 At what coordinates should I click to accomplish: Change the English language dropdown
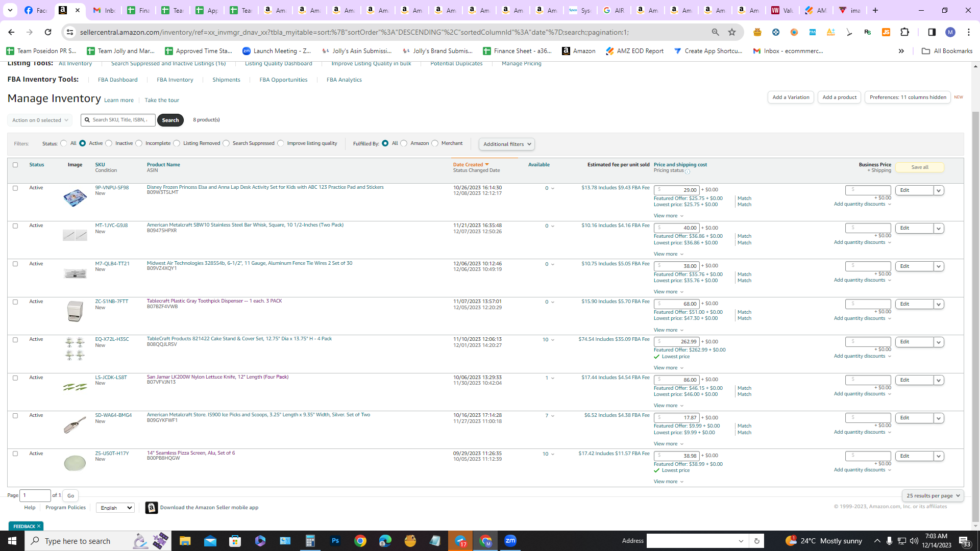115,508
